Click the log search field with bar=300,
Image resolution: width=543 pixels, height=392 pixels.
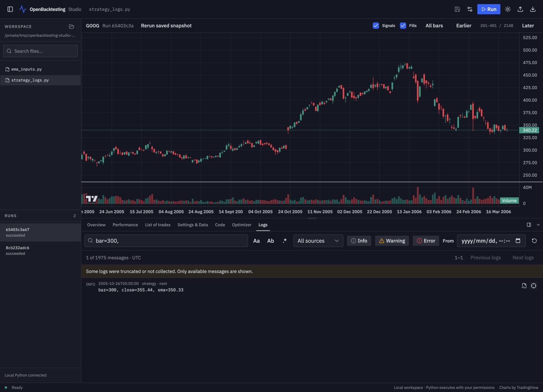coord(166,241)
